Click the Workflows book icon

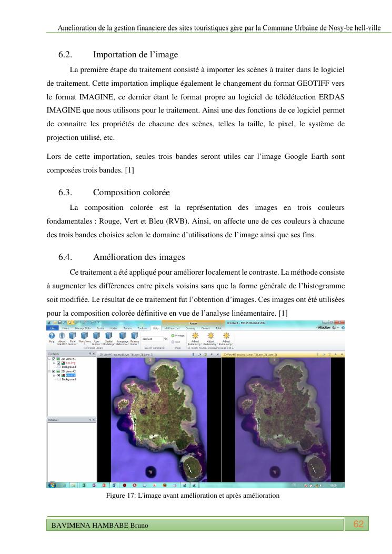pos(84,335)
